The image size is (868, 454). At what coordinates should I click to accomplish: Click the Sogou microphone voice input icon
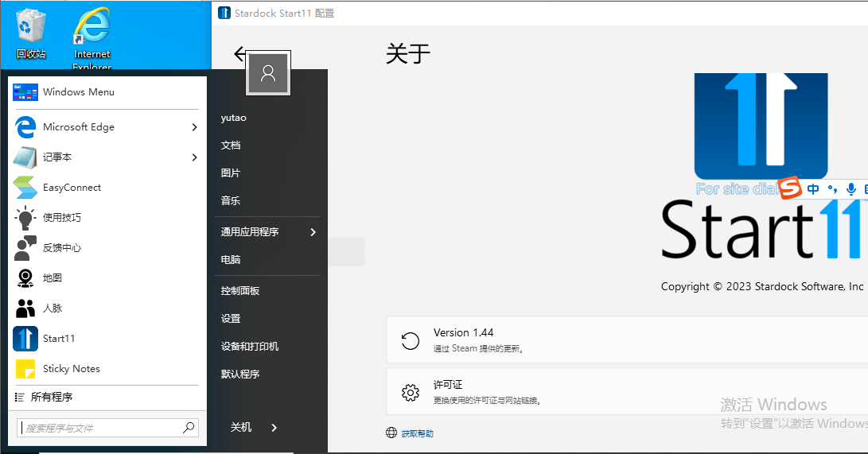pyautogui.click(x=851, y=189)
